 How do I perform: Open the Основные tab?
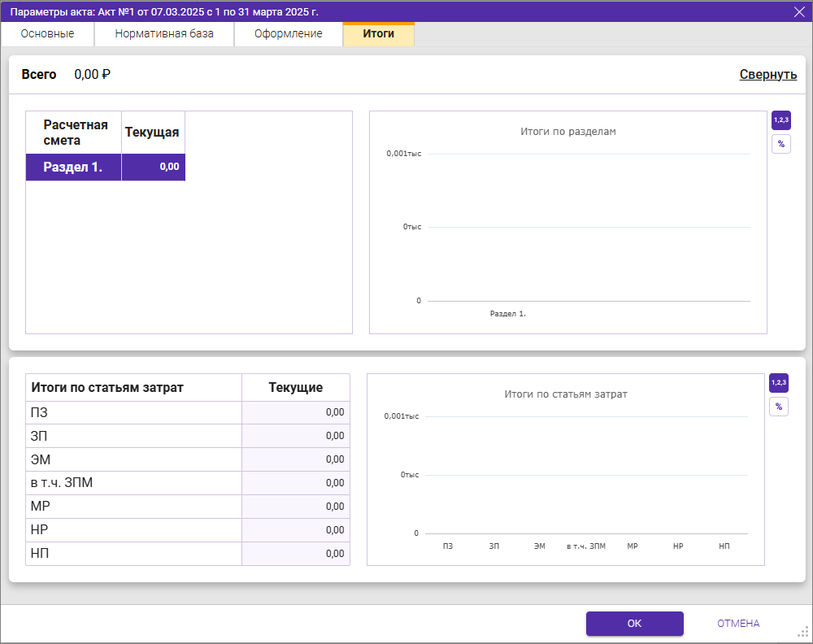pyautogui.click(x=47, y=34)
